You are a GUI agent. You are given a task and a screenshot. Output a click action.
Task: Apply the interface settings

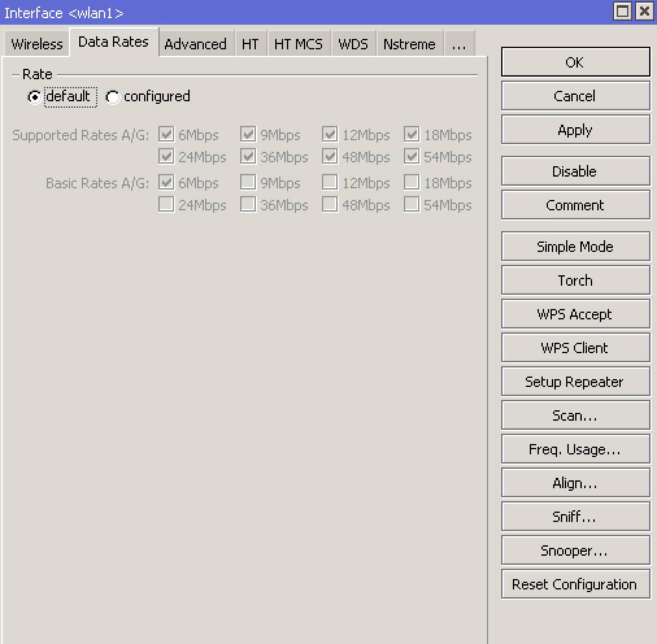click(x=575, y=129)
